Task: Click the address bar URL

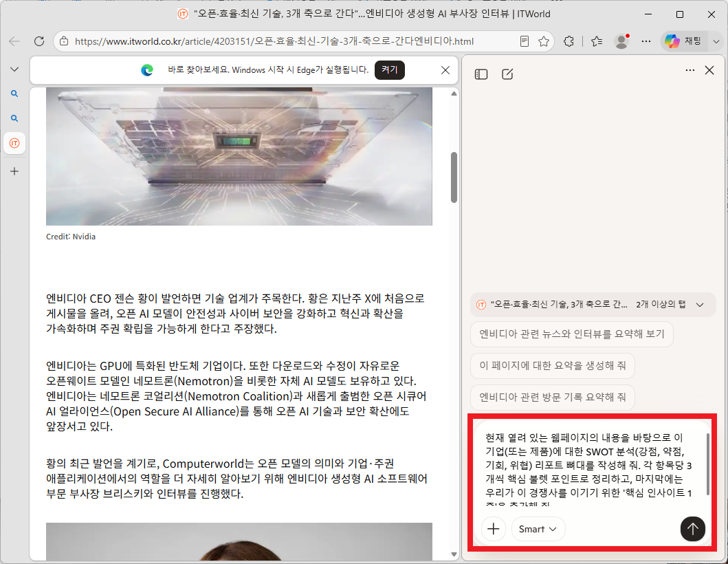Action: tap(274, 41)
